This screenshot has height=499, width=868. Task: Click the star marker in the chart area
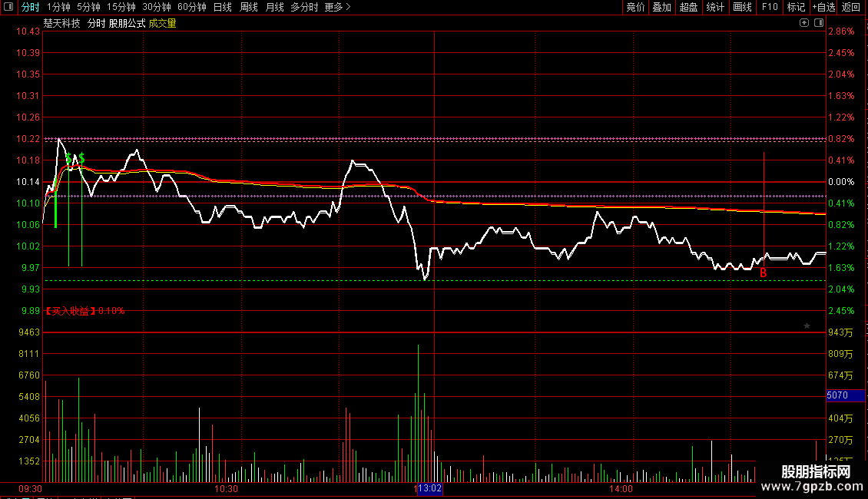(807, 326)
